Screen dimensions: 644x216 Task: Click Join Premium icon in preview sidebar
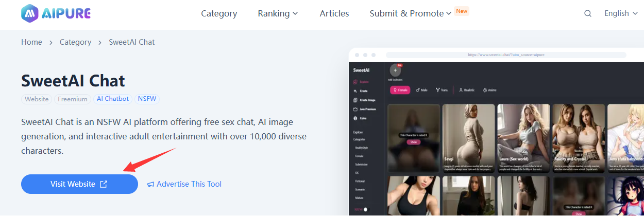click(x=355, y=109)
